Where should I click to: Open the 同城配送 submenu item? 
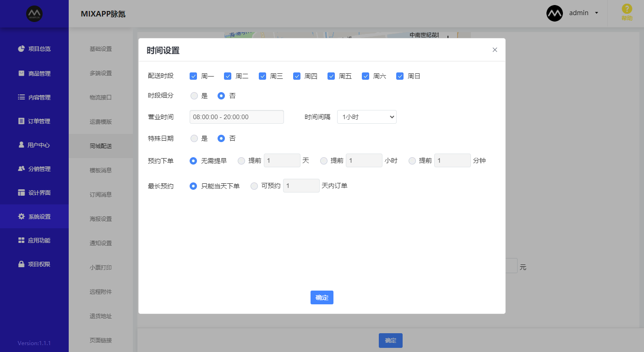click(x=101, y=146)
